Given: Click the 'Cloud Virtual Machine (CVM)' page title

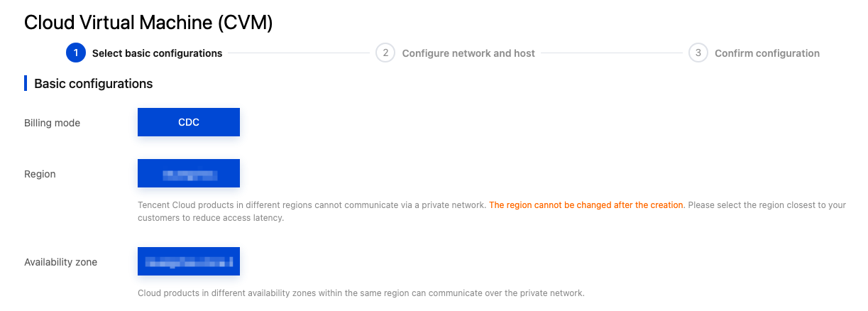Looking at the screenshot, I should tap(148, 22).
